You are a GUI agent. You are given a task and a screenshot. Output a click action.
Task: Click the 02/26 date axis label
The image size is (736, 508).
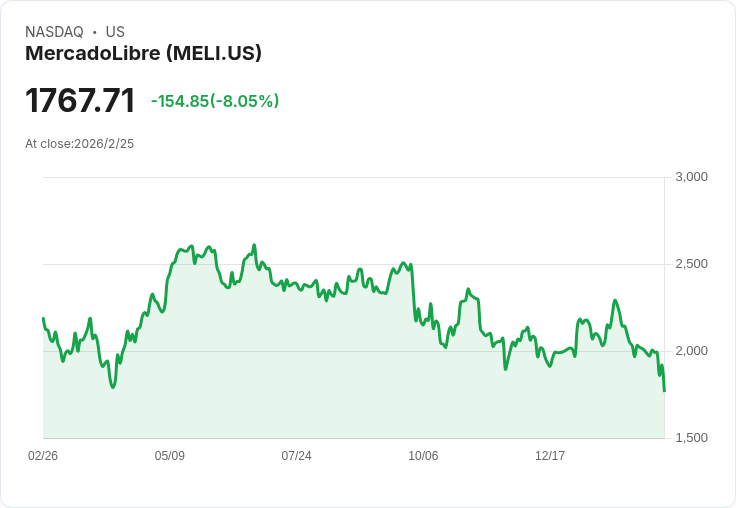[43, 455]
